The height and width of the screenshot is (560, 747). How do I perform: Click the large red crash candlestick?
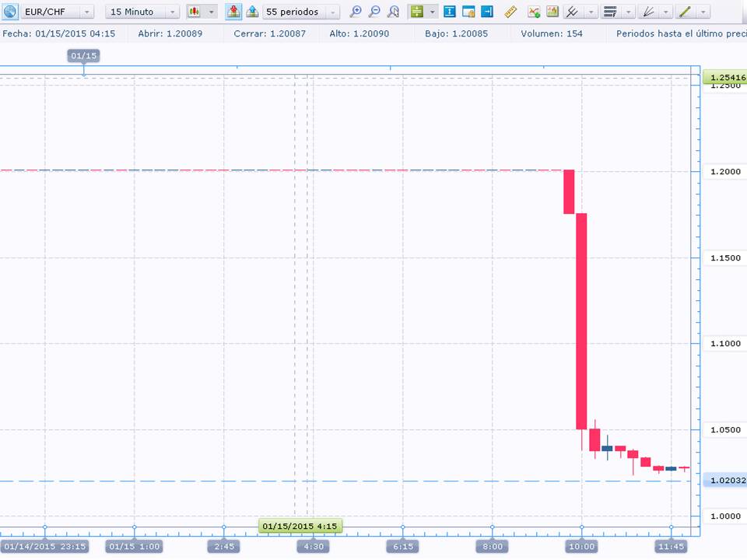click(581, 321)
